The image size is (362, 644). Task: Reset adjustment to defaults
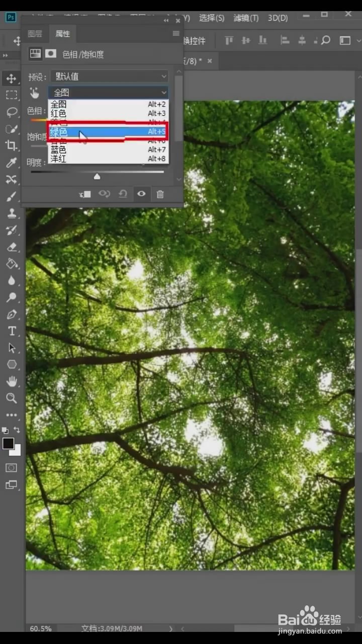[123, 194]
